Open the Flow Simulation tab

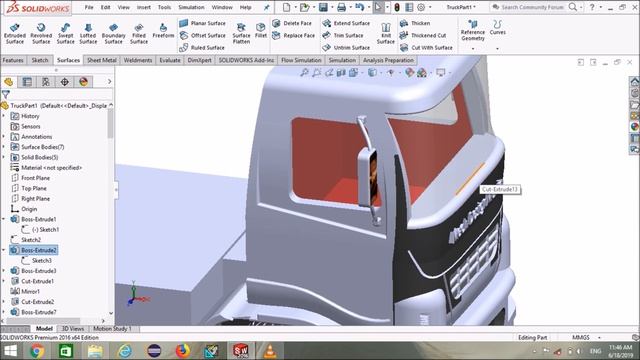coord(301,60)
